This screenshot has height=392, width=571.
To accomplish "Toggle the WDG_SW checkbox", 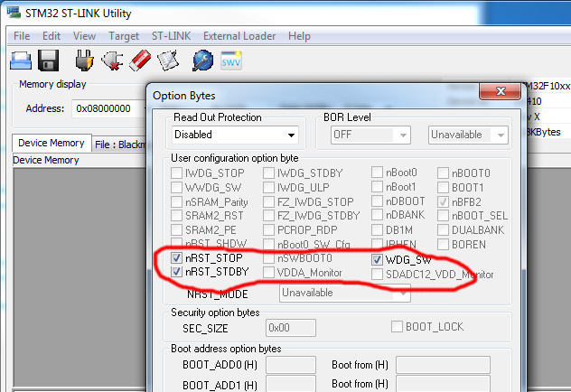I will (377, 259).
